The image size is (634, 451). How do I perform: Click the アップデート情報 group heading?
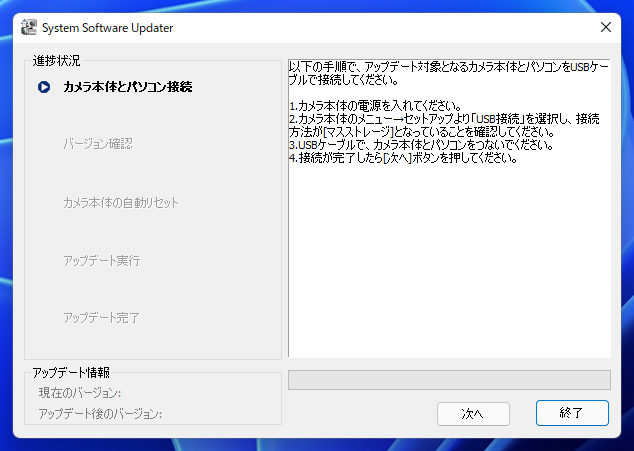[x=71, y=373]
